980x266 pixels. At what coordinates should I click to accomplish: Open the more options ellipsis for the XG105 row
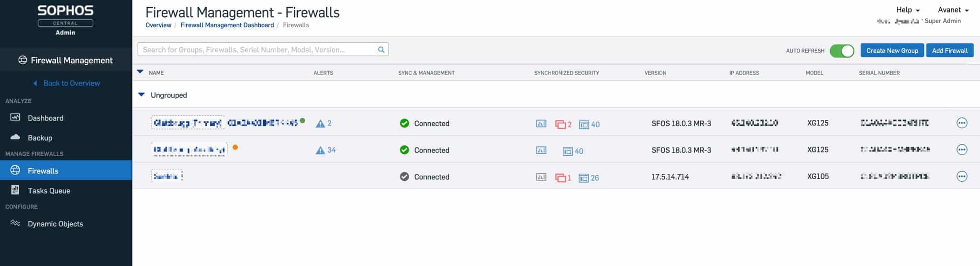coord(961,176)
